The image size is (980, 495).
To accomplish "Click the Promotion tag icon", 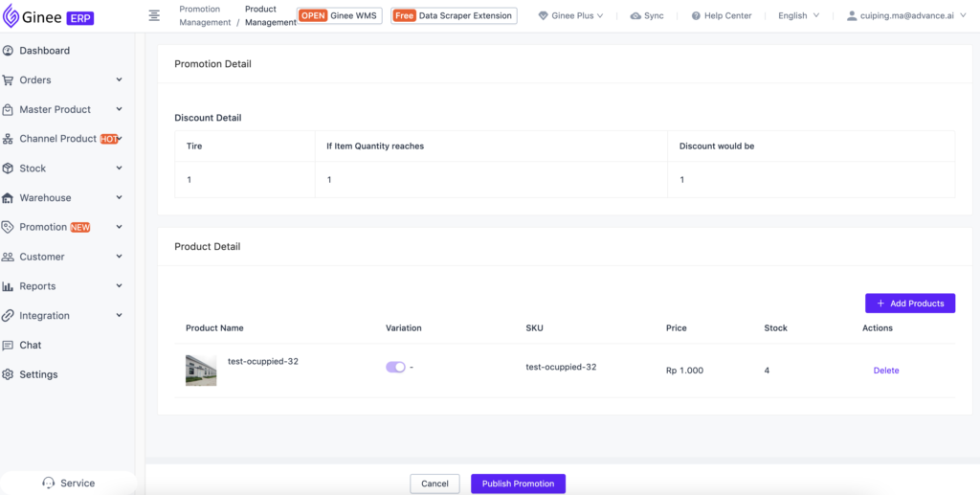I will (x=8, y=227).
